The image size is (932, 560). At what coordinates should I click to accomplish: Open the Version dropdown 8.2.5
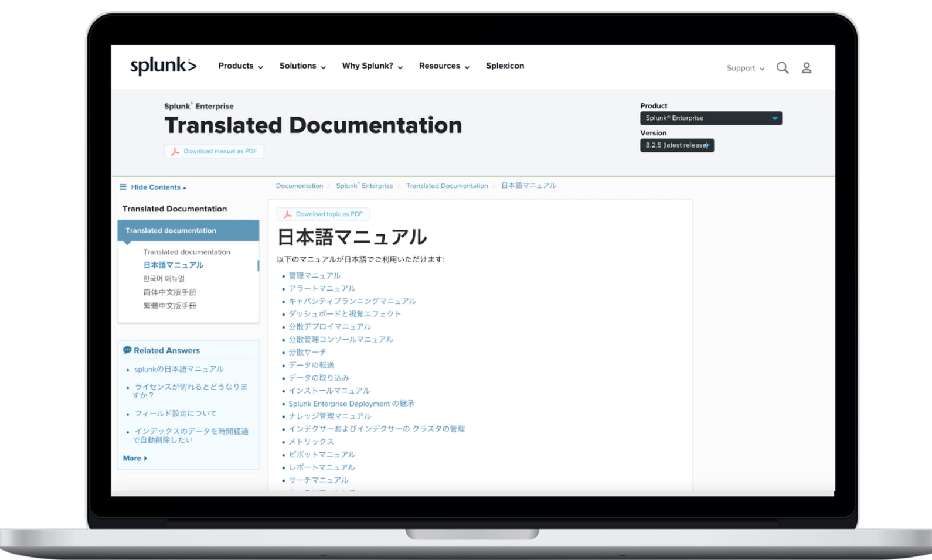[677, 145]
